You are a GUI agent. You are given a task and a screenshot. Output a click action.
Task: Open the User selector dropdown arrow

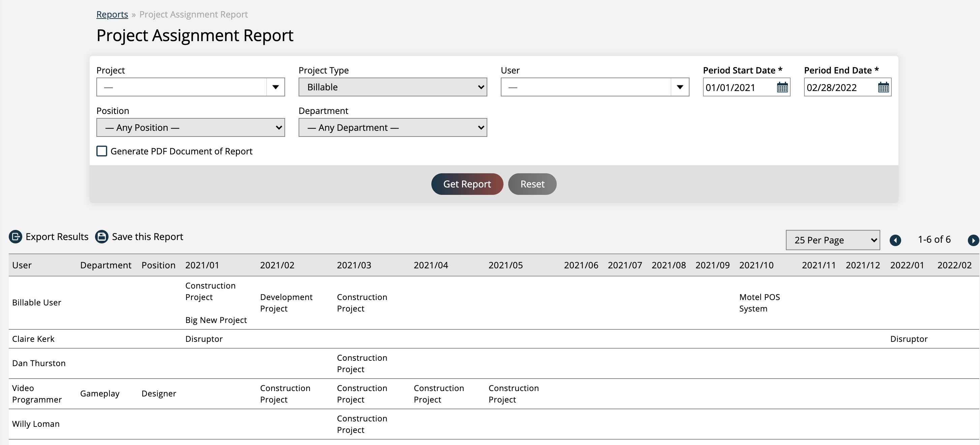point(680,87)
